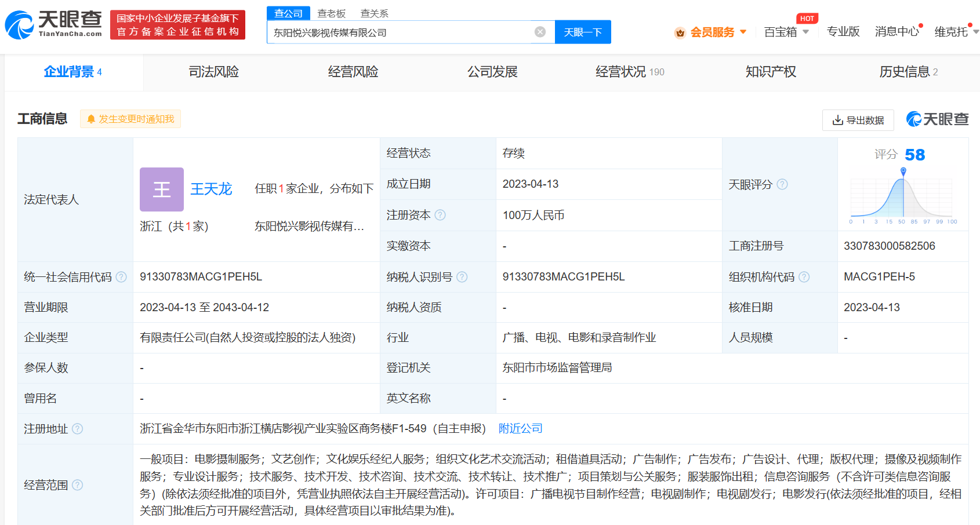Switch to the 经营风险 tab
Screen dimensions: 980x525
click(x=353, y=72)
